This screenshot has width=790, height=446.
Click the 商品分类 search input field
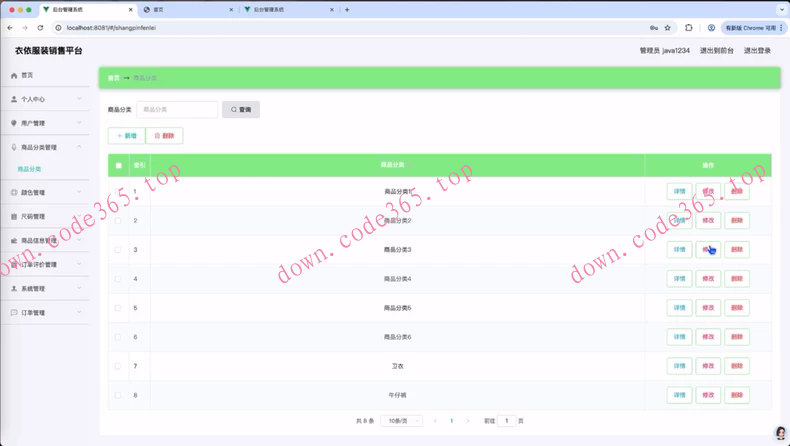[x=177, y=109]
